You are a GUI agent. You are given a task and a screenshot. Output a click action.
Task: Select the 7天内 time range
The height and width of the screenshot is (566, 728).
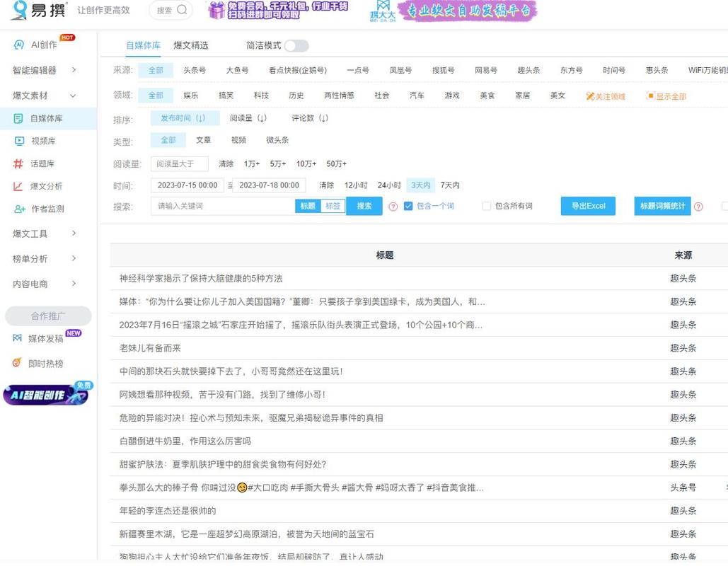click(450, 185)
